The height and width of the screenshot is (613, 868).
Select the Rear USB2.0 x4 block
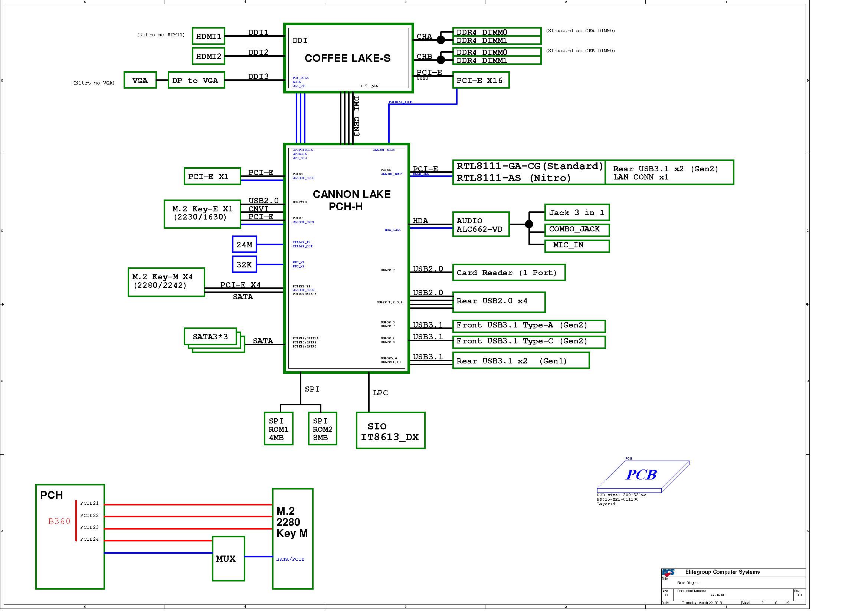[499, 302]
